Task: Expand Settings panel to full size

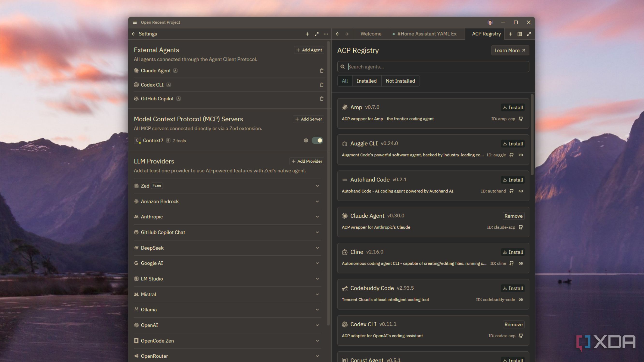Action: [x=317, y=34]
